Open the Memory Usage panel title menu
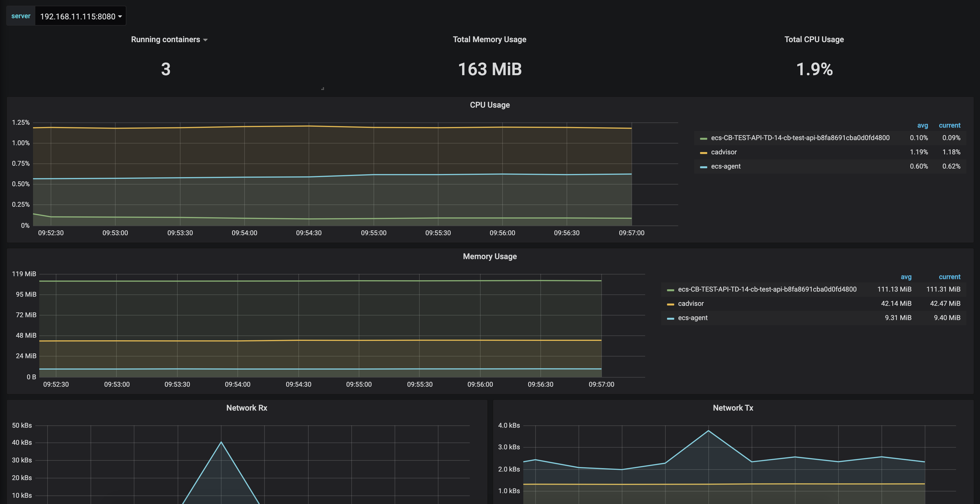This screenshot has width=980, height=504. pos(489,256)
